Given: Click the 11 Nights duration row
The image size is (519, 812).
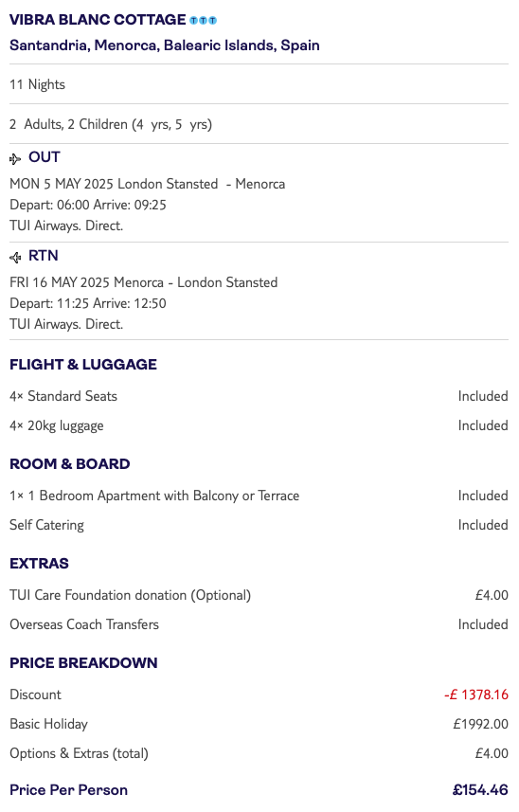Looking at the screenshot, I should 259,84.
